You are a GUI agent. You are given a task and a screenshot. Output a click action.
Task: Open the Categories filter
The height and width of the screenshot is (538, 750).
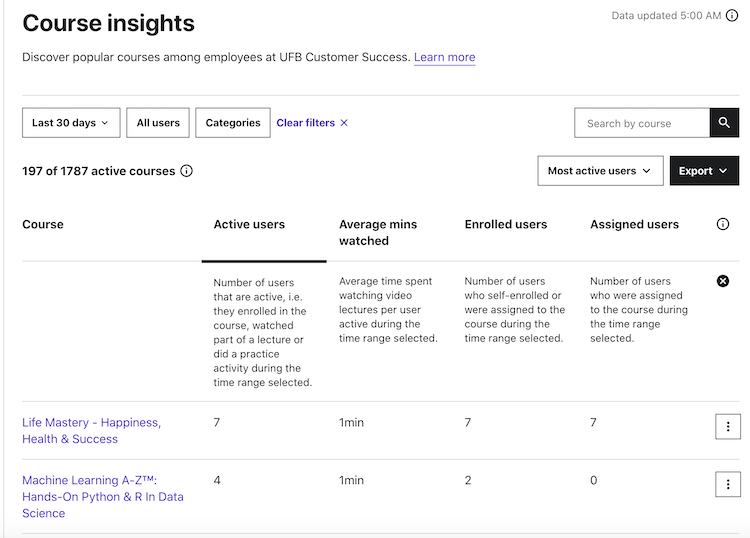tap(233, 123)
